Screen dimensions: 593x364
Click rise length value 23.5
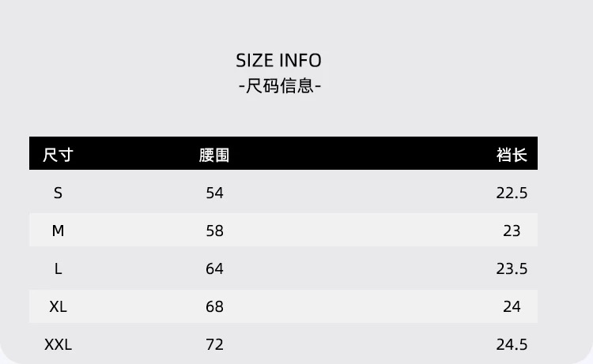point(512,268)
